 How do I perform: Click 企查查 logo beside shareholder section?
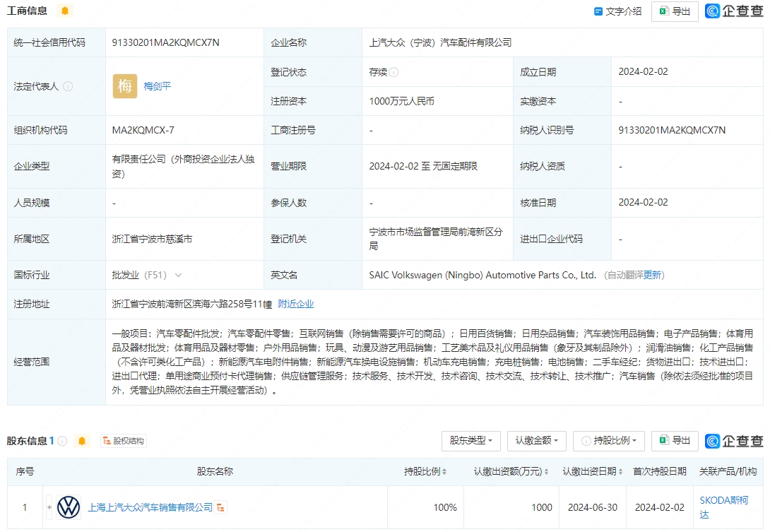tap(734, 441)
